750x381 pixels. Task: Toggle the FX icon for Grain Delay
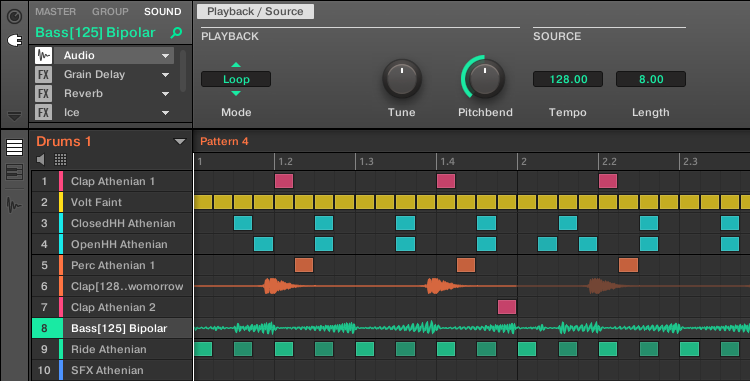pyautogui.click(x=44, y=75)
